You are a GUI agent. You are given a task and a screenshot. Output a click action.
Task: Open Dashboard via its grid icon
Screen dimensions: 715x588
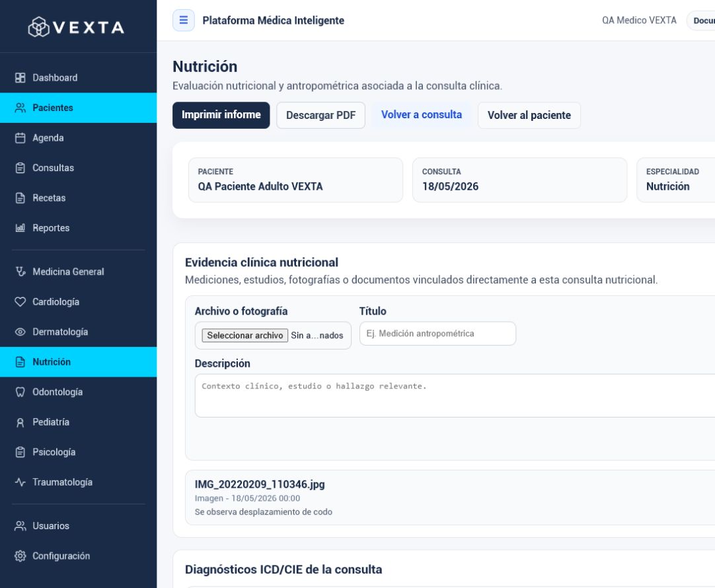[20, 78]
